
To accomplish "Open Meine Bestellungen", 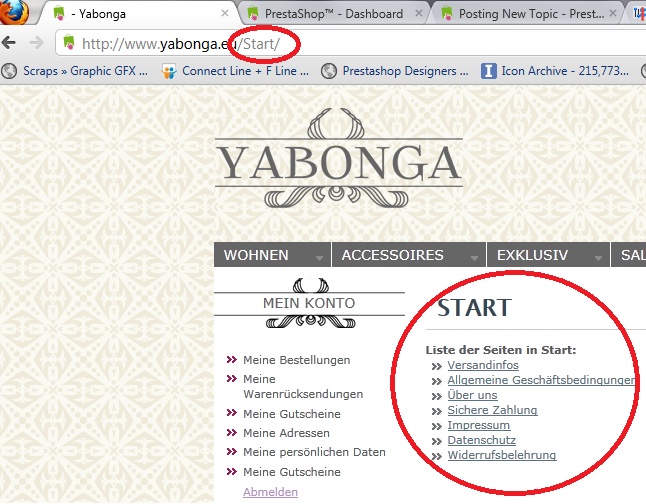I will point(297,360).
